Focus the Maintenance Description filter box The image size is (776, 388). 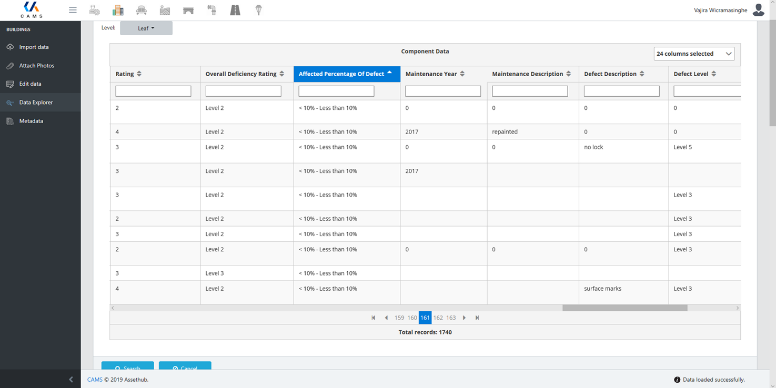pos(530,91)
